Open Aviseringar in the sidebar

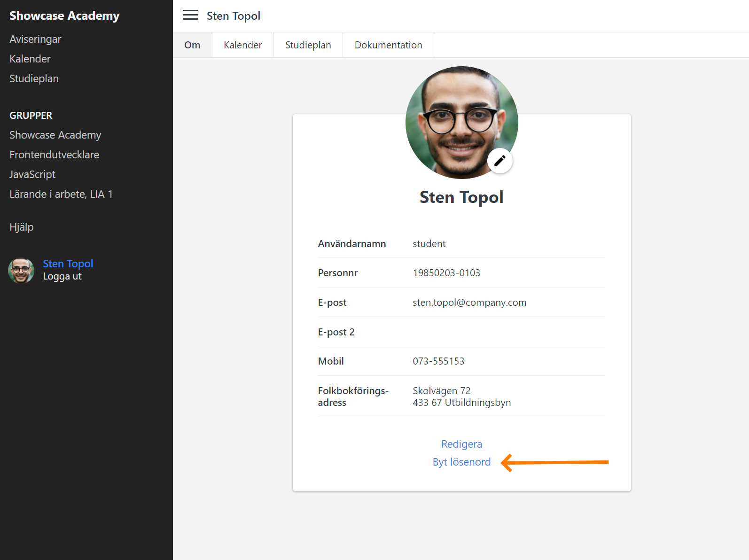pyautogui.click(x=35, y=39)
